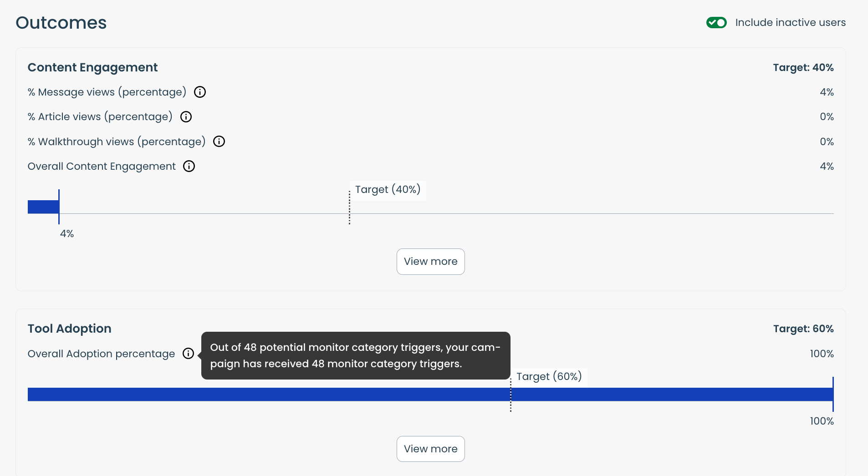Click the Include inactive users label
This screenshot has width=868, height=476.
790,23
